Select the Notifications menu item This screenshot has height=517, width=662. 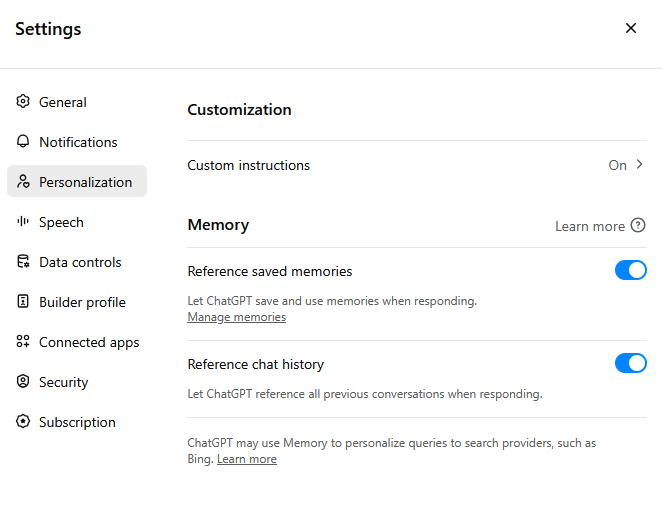click(x=77, y=142)
